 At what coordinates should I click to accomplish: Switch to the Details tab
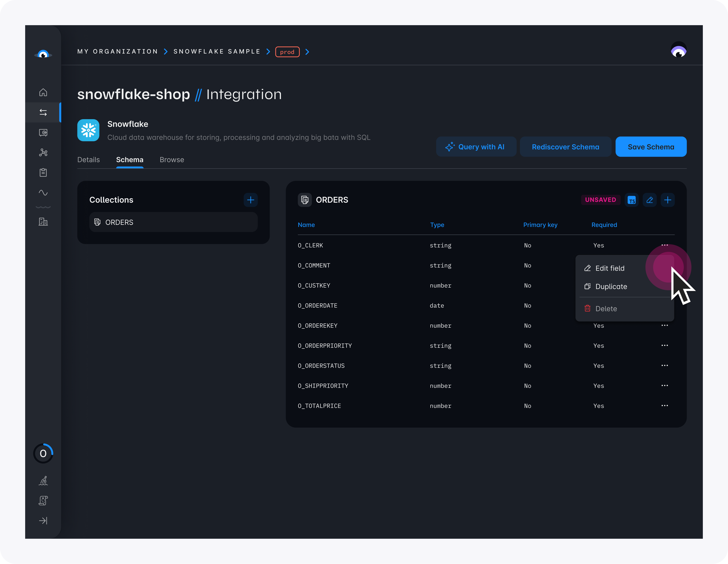[x=89, y=160]
